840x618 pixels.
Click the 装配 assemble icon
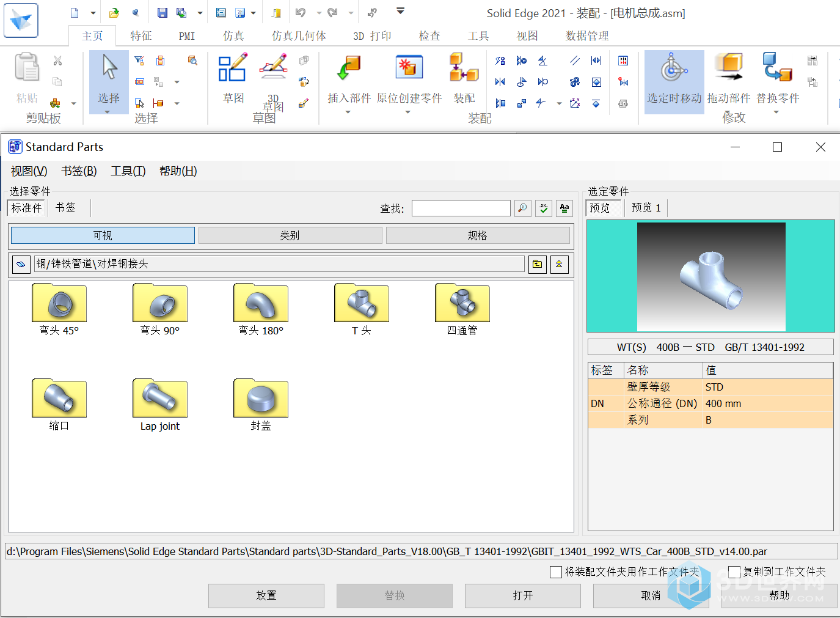[x=464, y=78]
